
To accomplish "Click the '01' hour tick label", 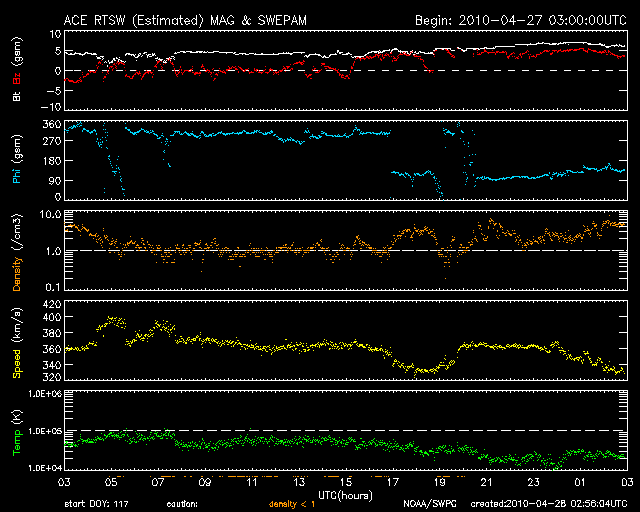I will pos(580,483).
